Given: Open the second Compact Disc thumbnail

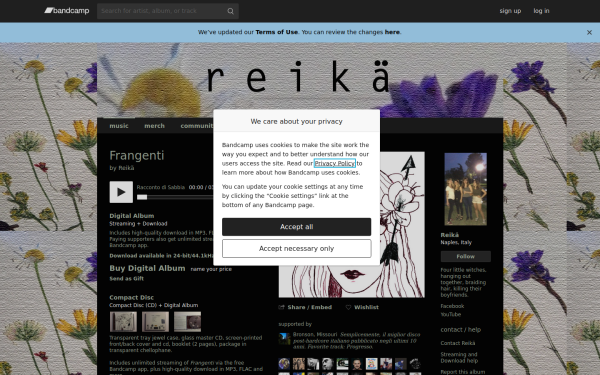Looking at the screenshot, I should 155,321.
